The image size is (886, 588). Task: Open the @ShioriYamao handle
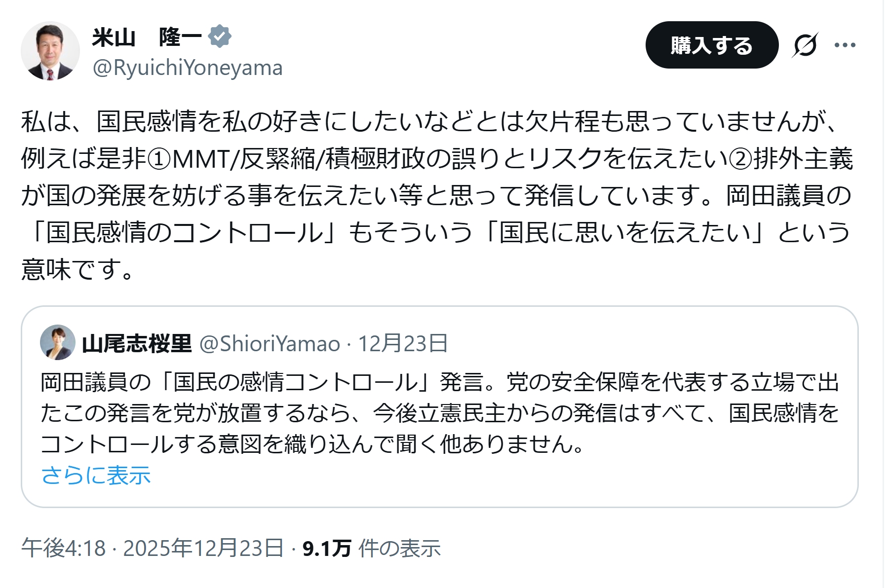[270, 344]
